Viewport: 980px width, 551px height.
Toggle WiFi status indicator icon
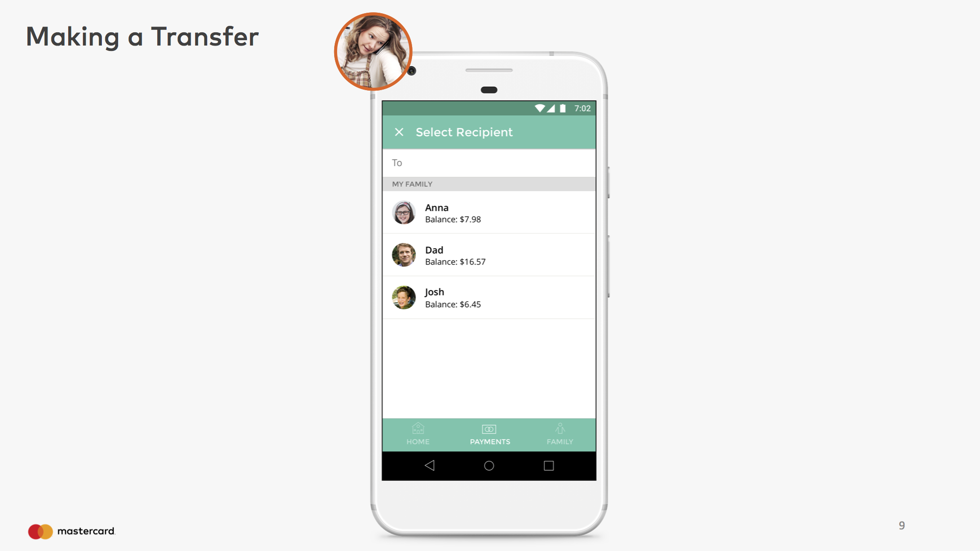[x=540, y=108]
